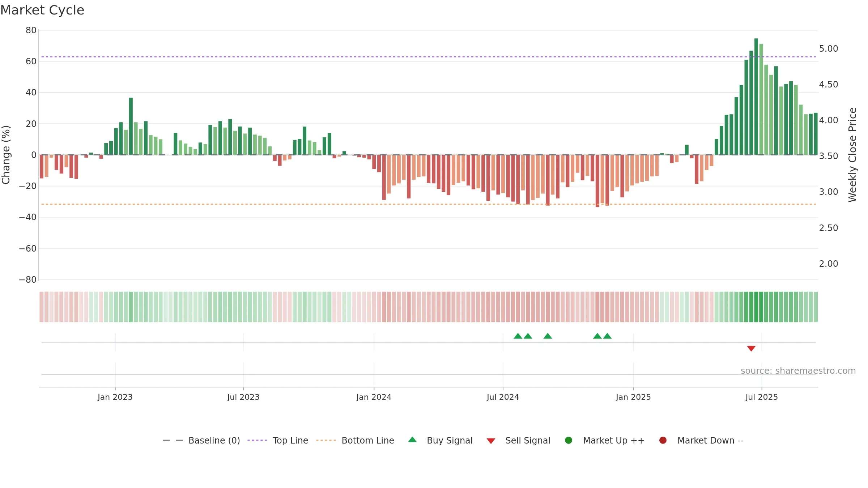868x488 pixels.
Task: Click the purple dotted Top Line legend sample
Action: (x=257, y=440)
